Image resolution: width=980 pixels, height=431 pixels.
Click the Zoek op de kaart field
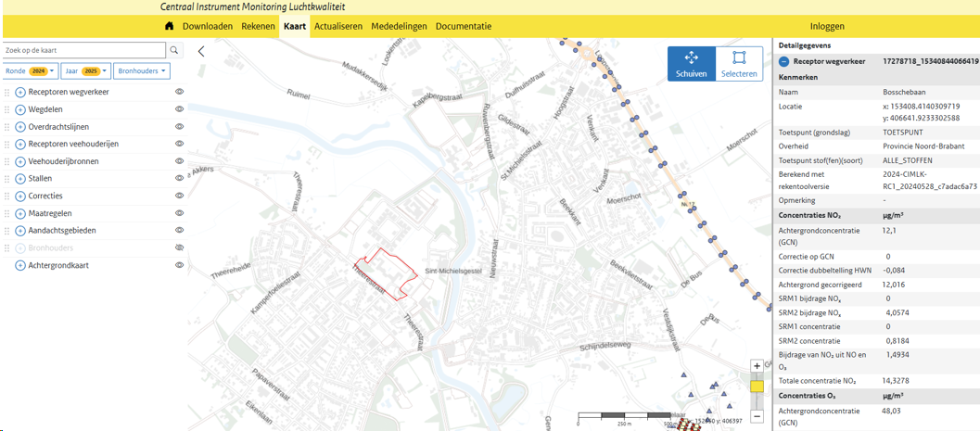(x=83, y=50)
